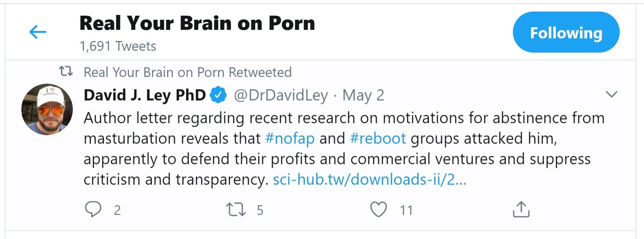Expand the tweet options chevron
This screenshot has width=644, height=239.
(611, 94)
